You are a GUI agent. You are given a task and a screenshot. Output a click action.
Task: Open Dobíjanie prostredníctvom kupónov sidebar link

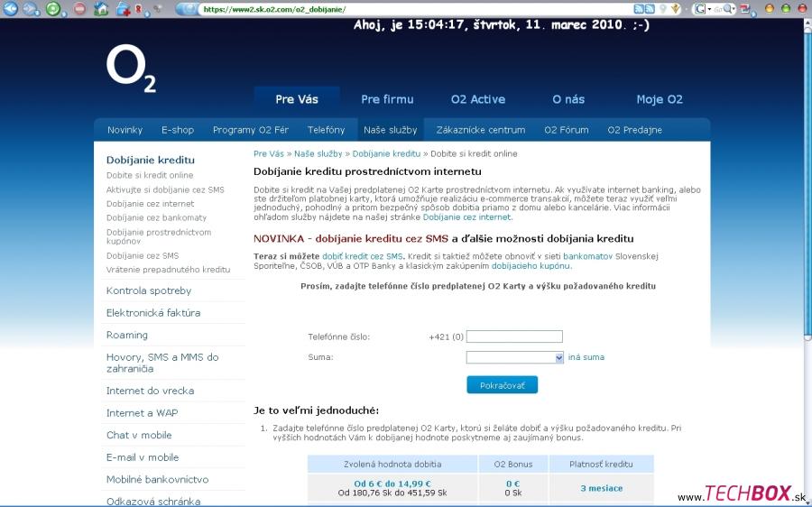click(x=159, y=236)
